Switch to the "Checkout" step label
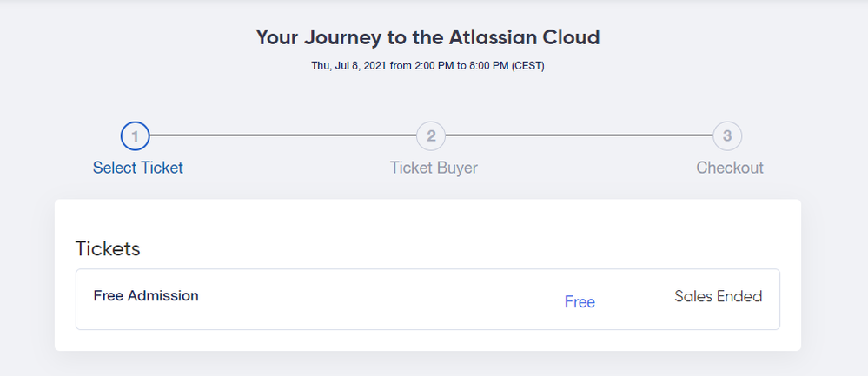 [x=730, y=168]
